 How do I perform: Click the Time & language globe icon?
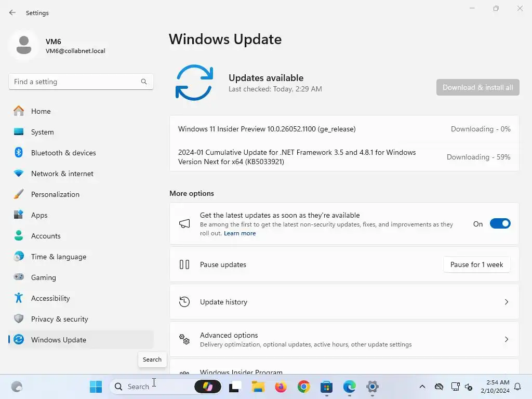pos(19,256)
